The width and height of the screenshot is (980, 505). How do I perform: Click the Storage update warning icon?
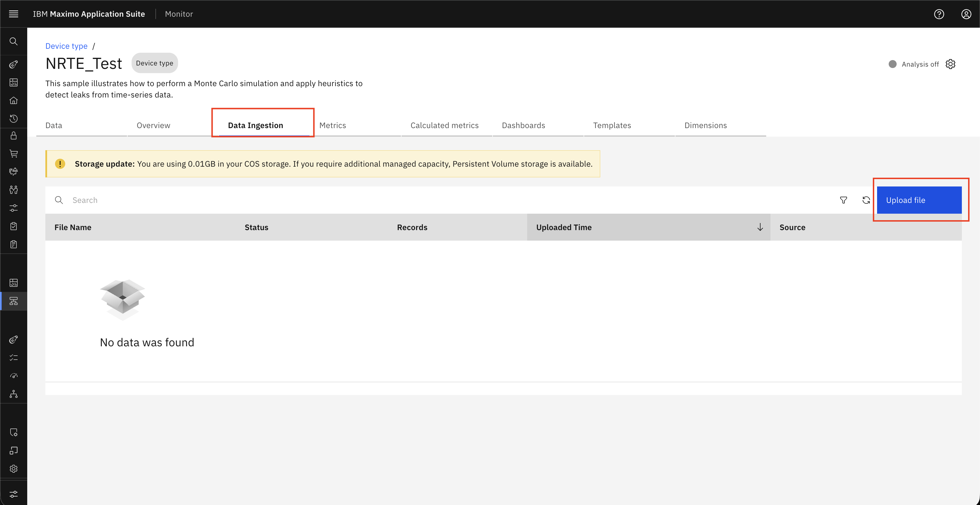coord(60,164)
